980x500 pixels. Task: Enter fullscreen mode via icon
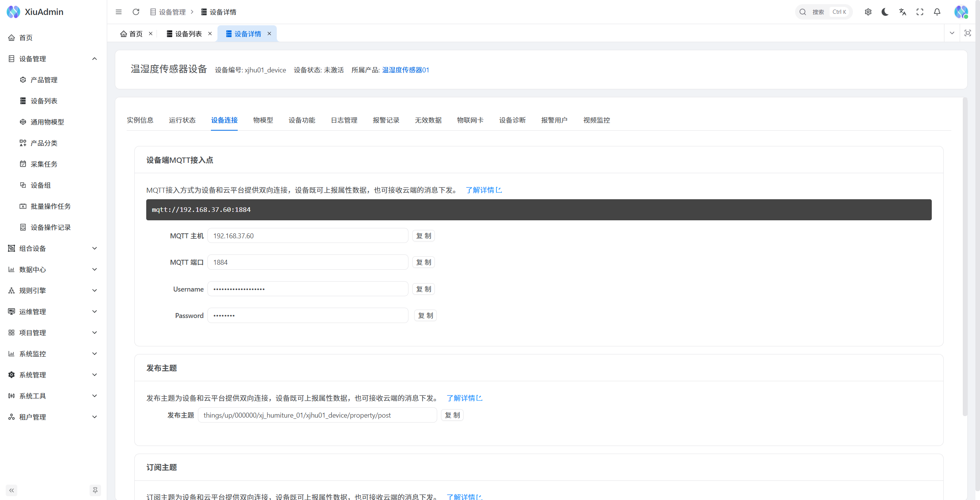[x=920, y=12]
